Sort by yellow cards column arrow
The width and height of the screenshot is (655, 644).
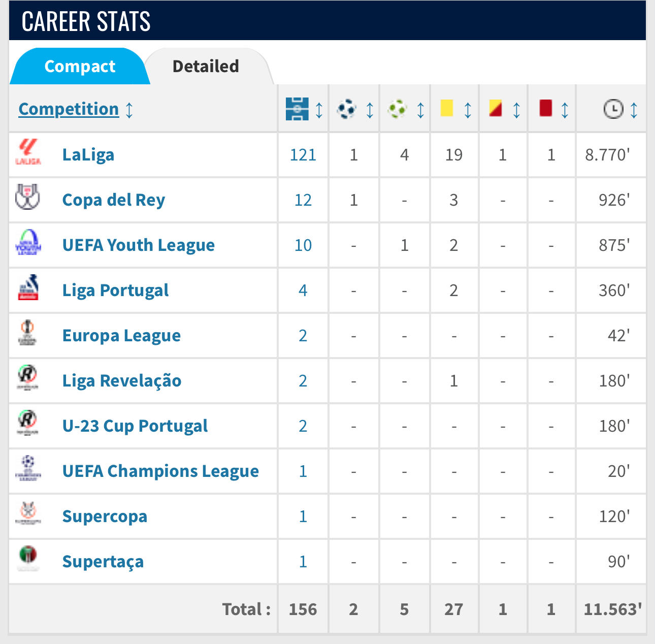[468, 110]
